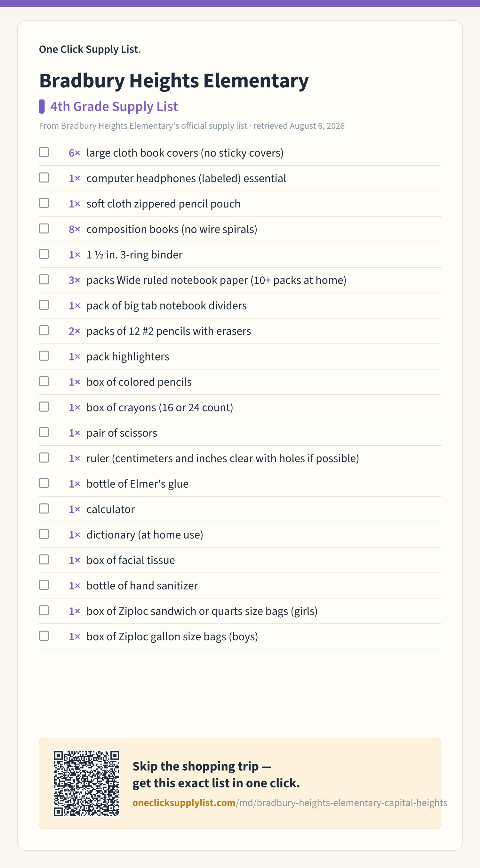This screenshot has width=480, height=868.
Task: Mark #2 pencils with erasers checkbox
Action: pos(44,330)
